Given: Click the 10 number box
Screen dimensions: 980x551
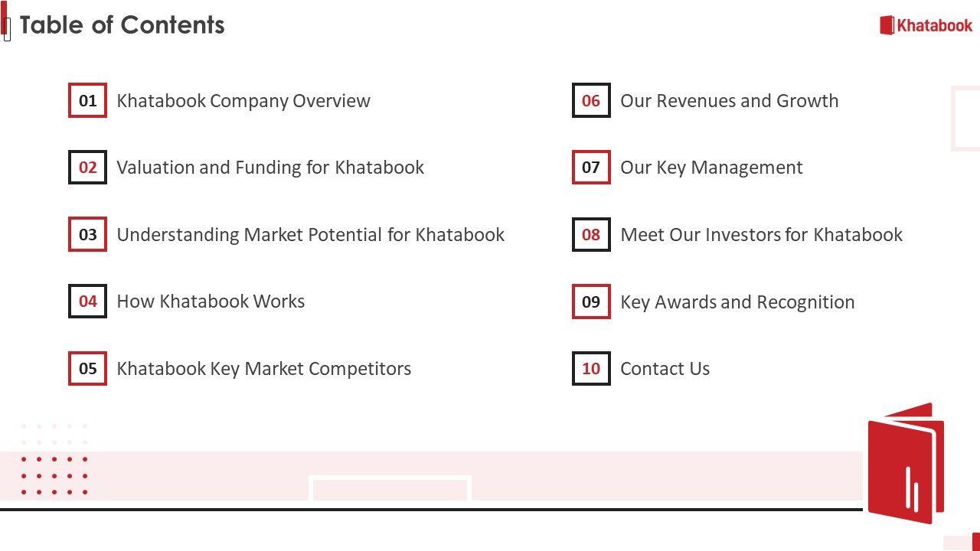Looking at the screenshot, I should [x=591, y=368].
